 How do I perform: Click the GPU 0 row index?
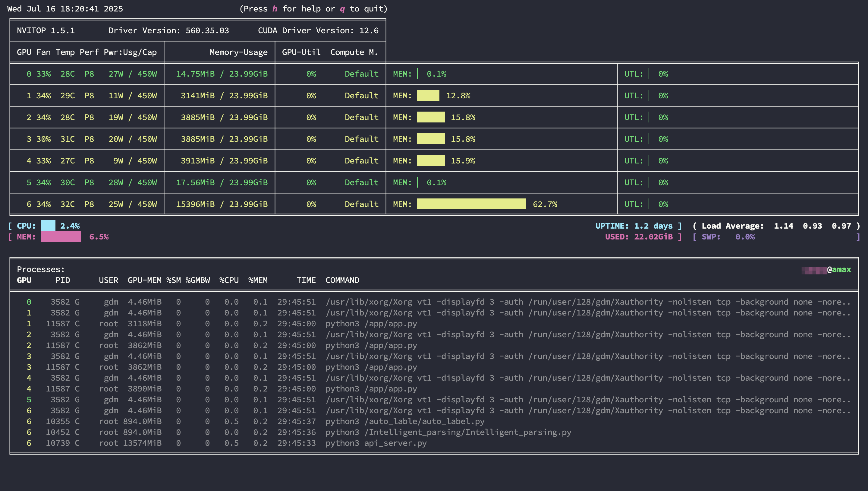pos(29,74)
